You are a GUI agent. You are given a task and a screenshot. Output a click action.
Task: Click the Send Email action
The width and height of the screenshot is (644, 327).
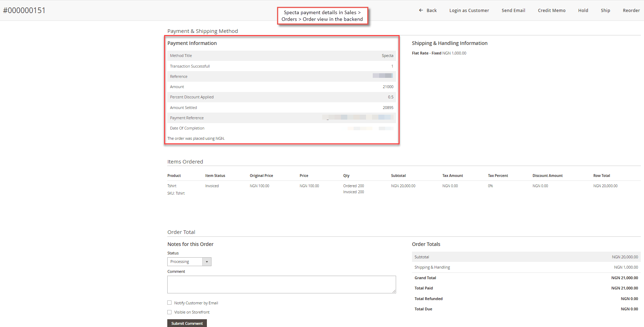pyautogui.click(x=513, y=10)
